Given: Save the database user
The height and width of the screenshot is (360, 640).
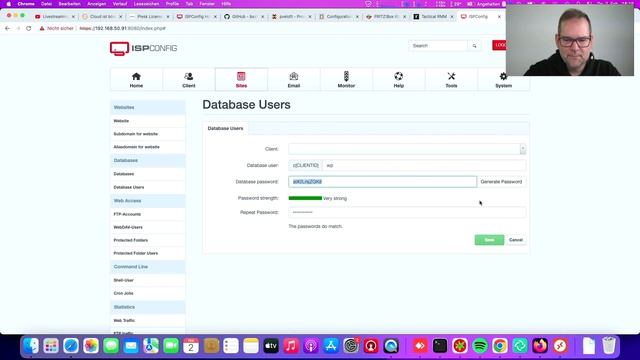Looking at the screenshot, I should (489, 240).
